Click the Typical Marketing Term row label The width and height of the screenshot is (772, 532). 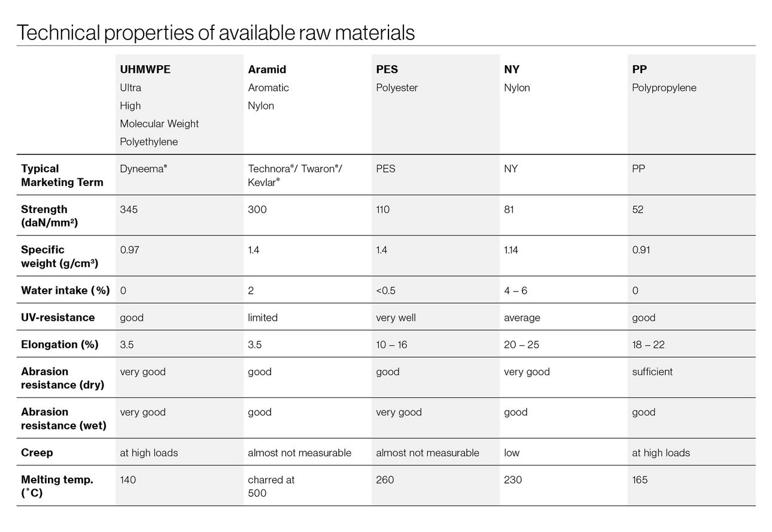[62, 175]
